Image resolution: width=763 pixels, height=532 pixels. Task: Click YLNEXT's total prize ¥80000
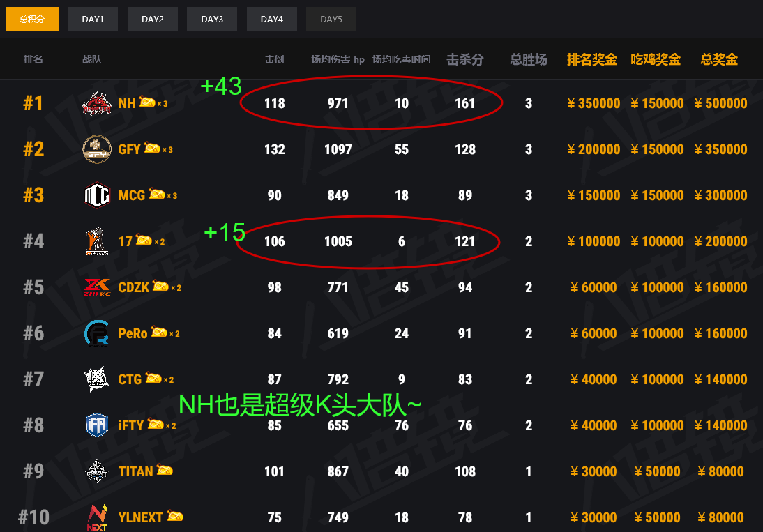[x=720, y=517]
